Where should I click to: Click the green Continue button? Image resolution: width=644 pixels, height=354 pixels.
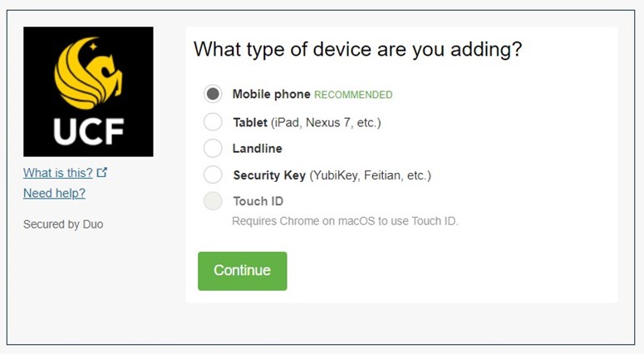pyautogui.click(x=243, y=271)
